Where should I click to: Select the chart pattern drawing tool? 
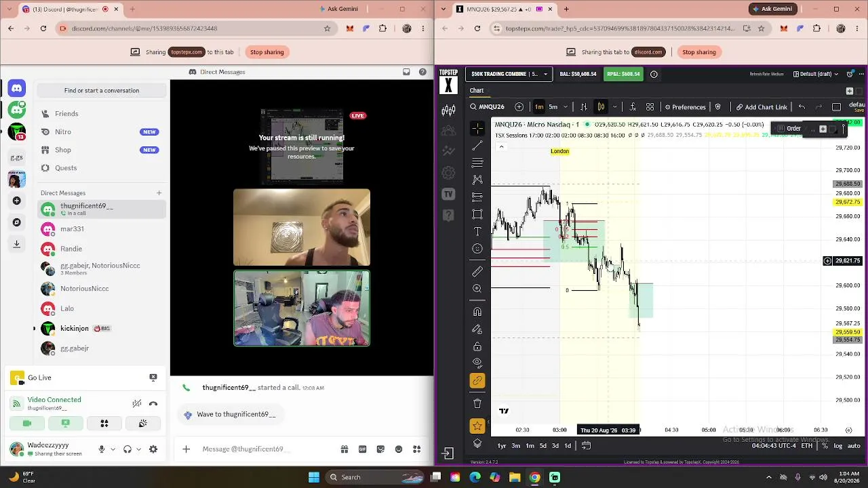pos(477,180)
